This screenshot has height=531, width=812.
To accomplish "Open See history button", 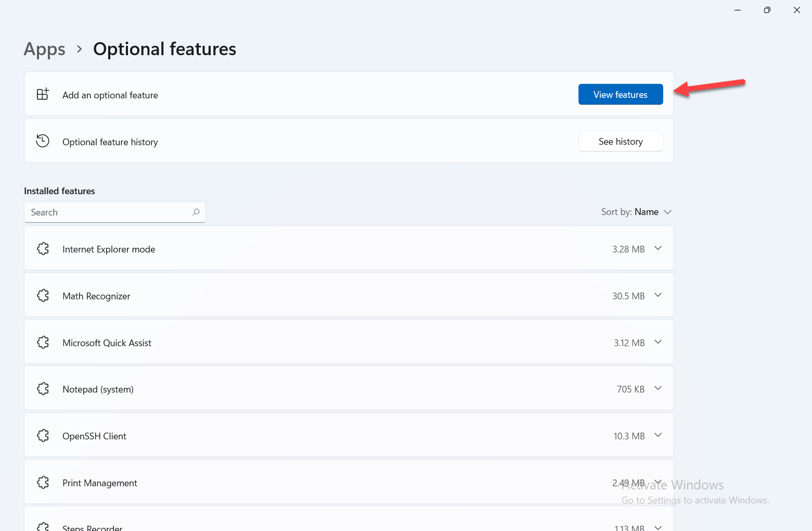I will pos(620,142).
